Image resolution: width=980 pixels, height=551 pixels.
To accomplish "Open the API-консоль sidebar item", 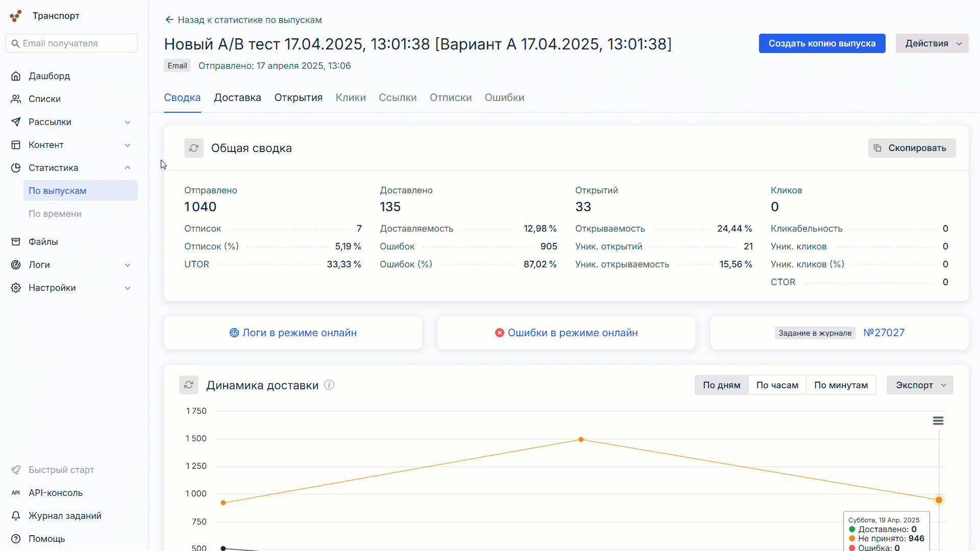I will (x=55, y=493).
